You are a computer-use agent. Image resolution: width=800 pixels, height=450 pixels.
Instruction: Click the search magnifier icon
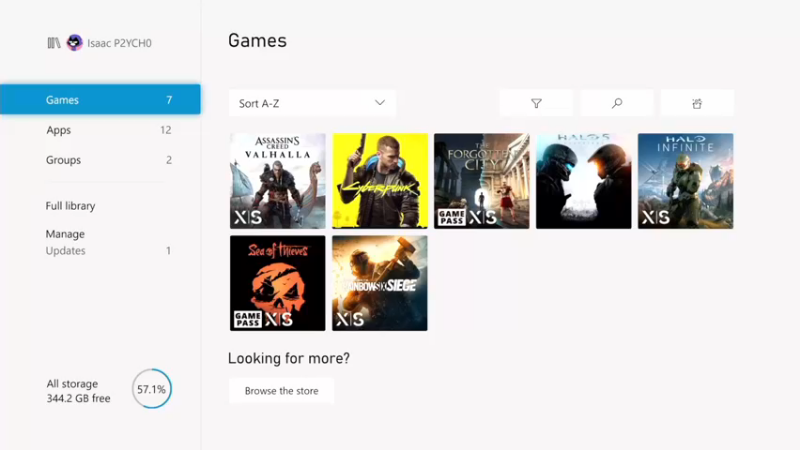tap(617, 103)
